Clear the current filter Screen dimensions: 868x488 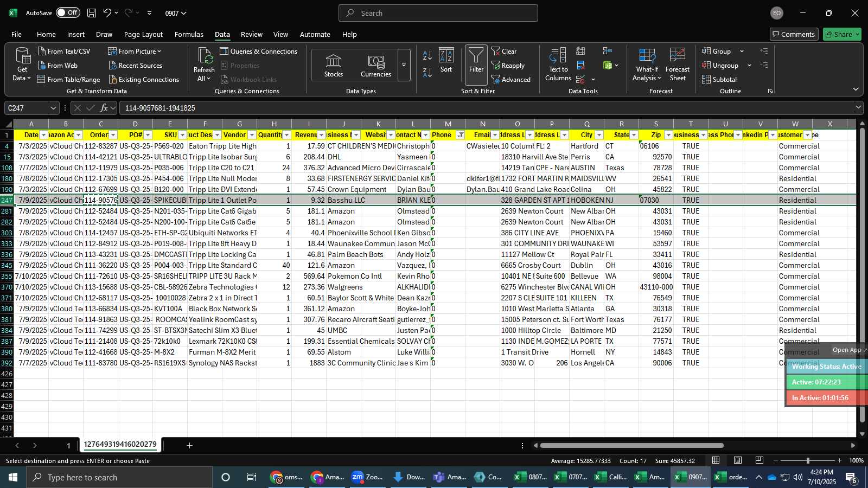pos(504,51)
